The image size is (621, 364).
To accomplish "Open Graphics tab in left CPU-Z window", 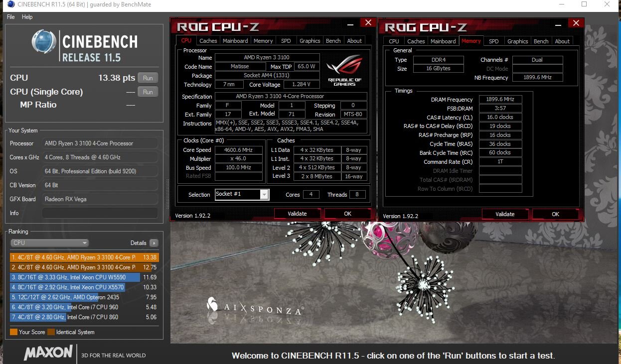I will (310, 41).
